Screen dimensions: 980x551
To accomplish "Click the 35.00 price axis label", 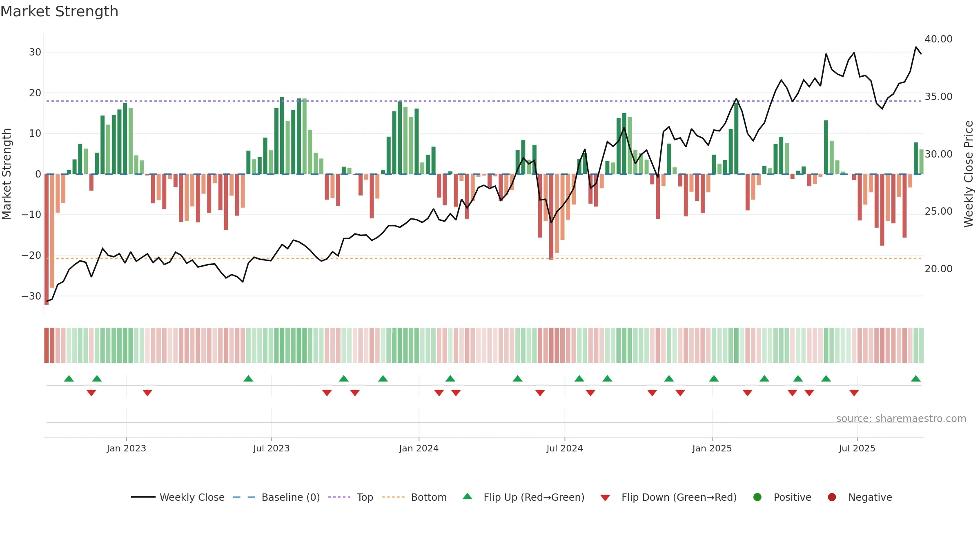I will tap(938, 97).
